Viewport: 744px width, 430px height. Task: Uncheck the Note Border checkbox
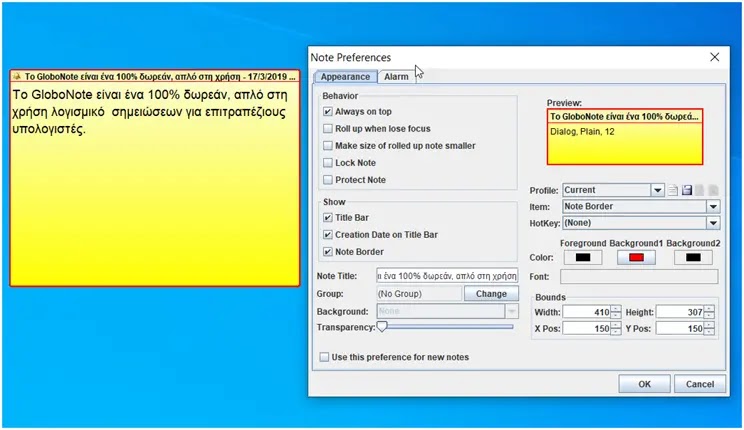(327, 252)
